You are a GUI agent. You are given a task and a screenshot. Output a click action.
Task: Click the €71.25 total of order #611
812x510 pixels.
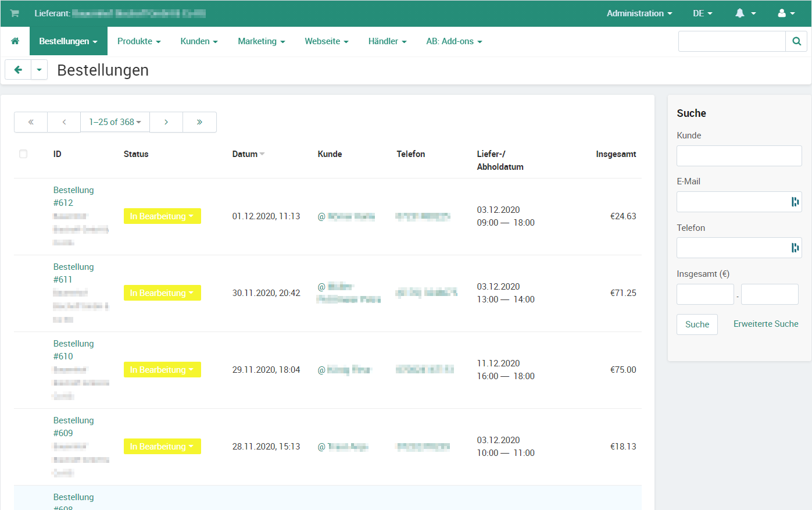[x=623, y=293]
